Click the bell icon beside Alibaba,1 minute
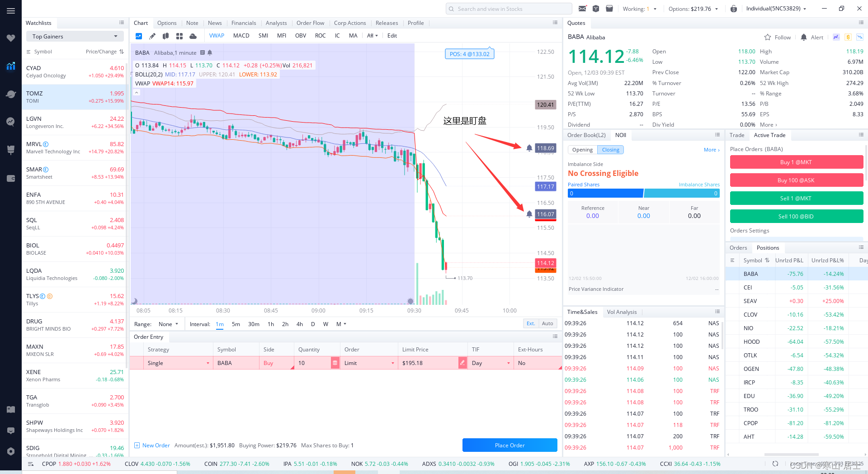 (210, 53)
